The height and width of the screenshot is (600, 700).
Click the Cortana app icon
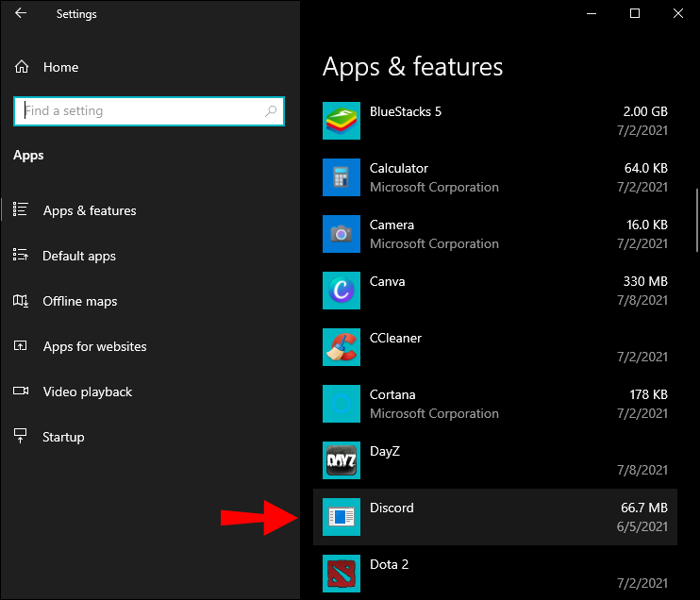pyautogui.click(x=342, y=404)
